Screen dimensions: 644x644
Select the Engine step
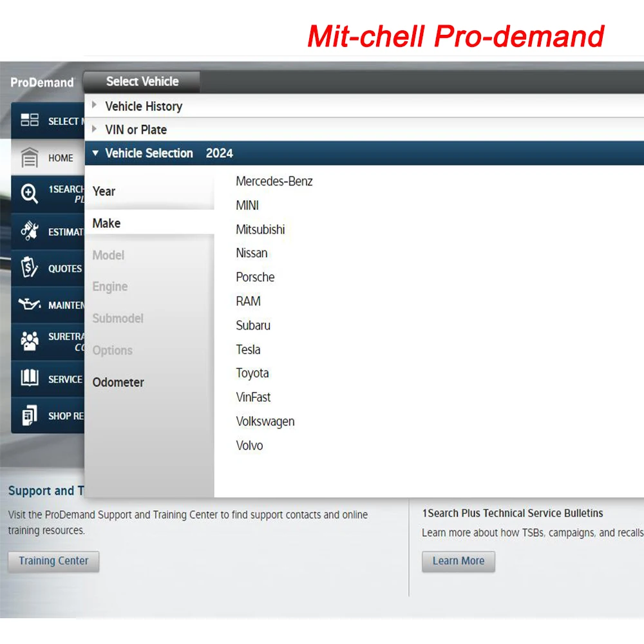click(x=109, y=287)
